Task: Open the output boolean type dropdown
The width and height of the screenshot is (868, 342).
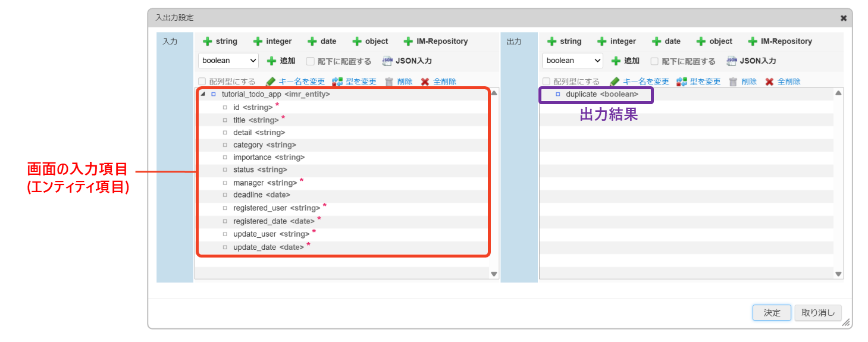Action: coord(572,61)
